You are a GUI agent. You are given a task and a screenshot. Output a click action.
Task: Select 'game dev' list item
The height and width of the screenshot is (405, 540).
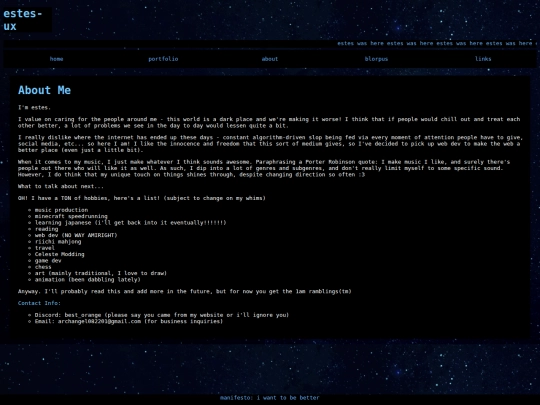(48, 261)
